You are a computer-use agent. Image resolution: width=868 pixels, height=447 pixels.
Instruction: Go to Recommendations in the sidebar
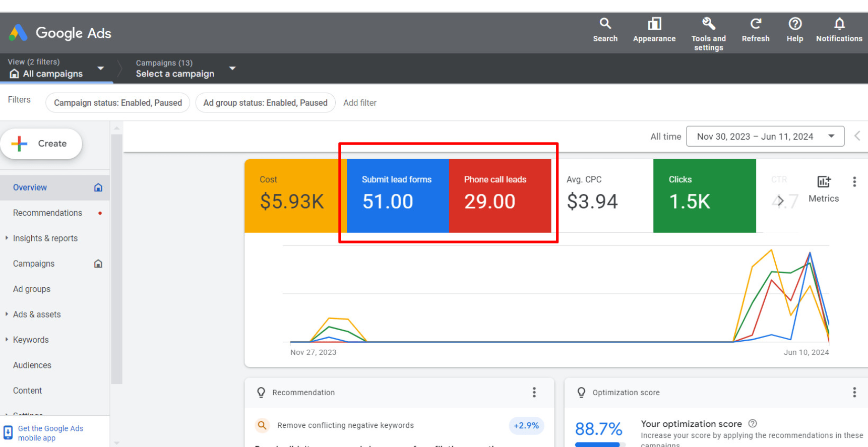(47, 213)
